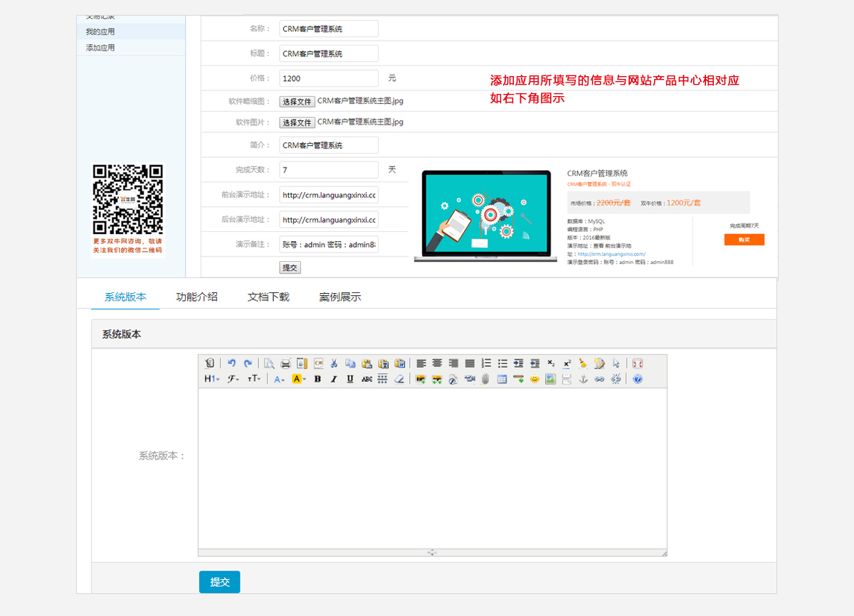Click the editor resize handle at bottom
This screenshot has width=854, height=616.
(x=432, y=553)
